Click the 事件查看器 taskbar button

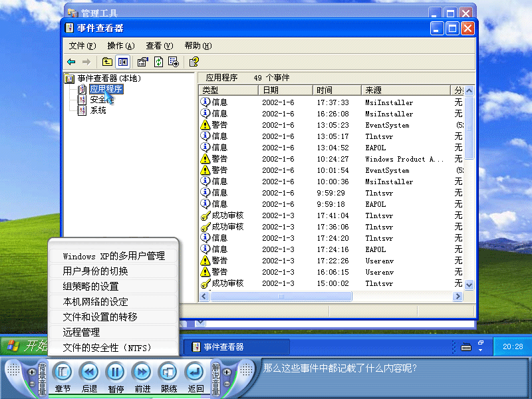coord(237,346)
